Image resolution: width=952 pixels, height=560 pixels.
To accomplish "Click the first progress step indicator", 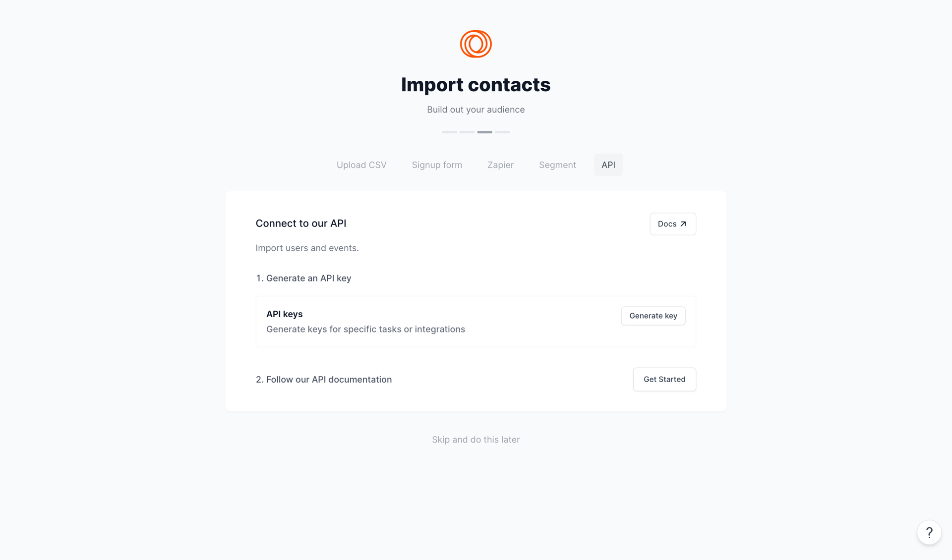I will point(449,132).
